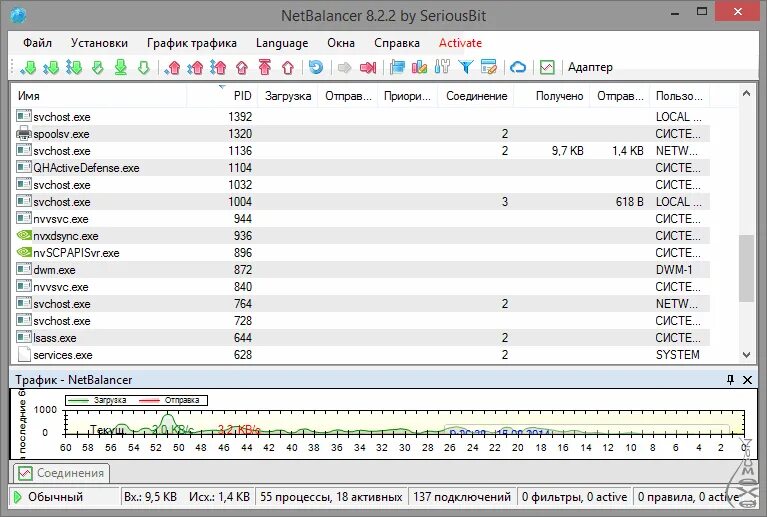Sort by the Пользо... column header
The height and width of the screenshot is (517, 767).
[679, 96]
